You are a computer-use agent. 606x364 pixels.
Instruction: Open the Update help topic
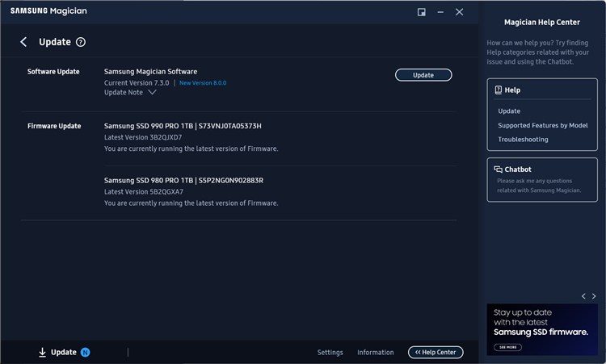509,111
